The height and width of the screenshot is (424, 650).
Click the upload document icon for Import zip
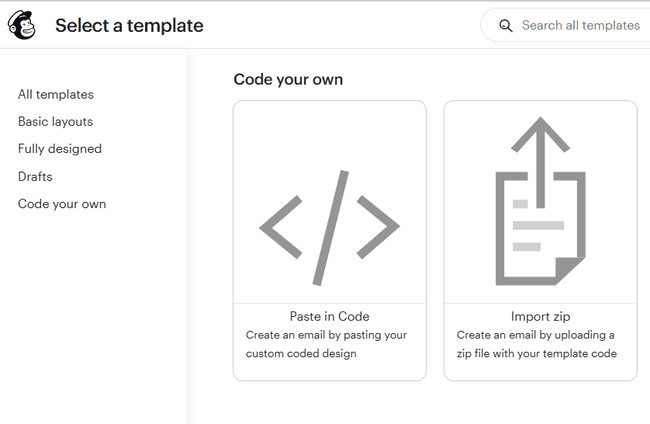(541, 201)
